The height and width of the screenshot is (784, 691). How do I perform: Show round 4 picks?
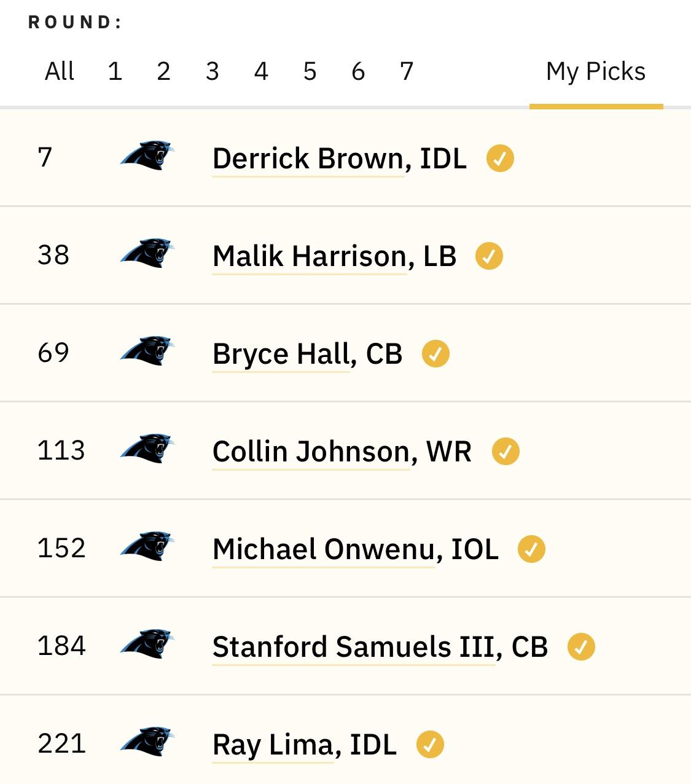point(261,72)
